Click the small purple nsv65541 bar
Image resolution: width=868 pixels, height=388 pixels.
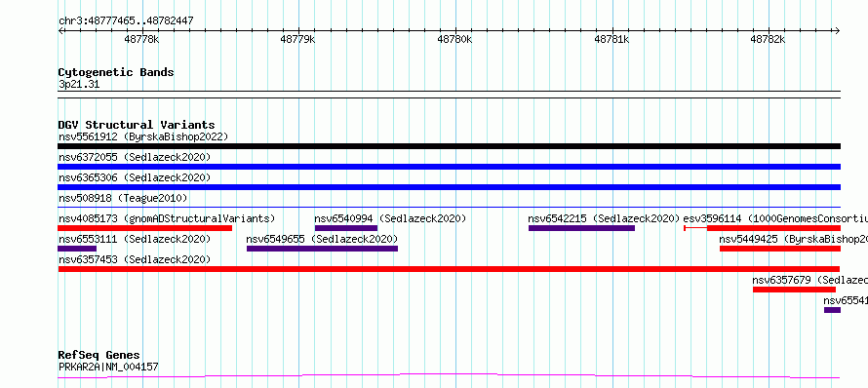pos(832,310)
